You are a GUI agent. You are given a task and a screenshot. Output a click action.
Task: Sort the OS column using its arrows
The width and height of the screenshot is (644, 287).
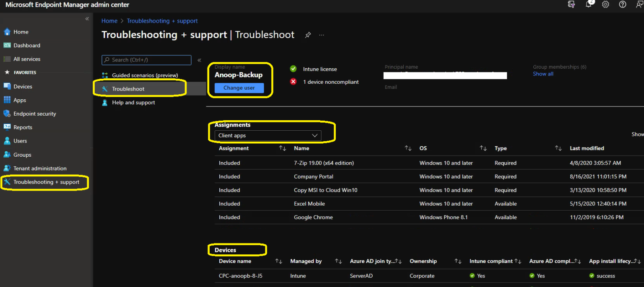click(483, 148)
